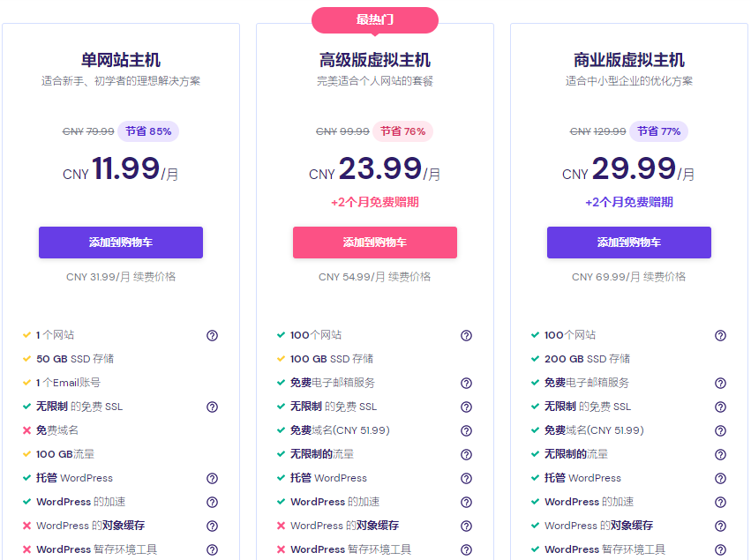The height and width of the screenshot is (560, 751).
Task: Click the 商业版虚拟主机 plan title
Action: tap(629, 60)
